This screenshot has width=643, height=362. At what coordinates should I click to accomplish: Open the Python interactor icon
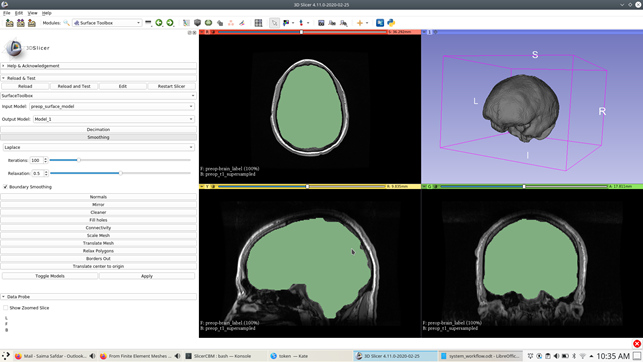tap(391, 23)
